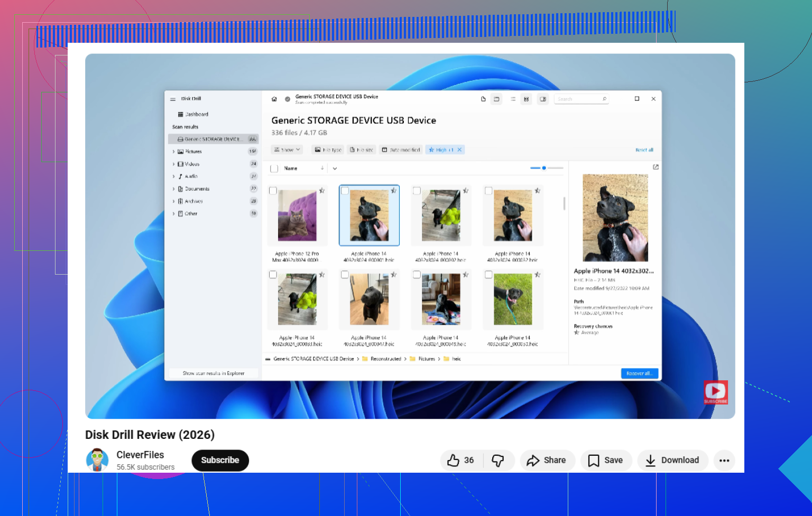
Task: Expand the Videos category in sidebar
Action: [173, 164]
